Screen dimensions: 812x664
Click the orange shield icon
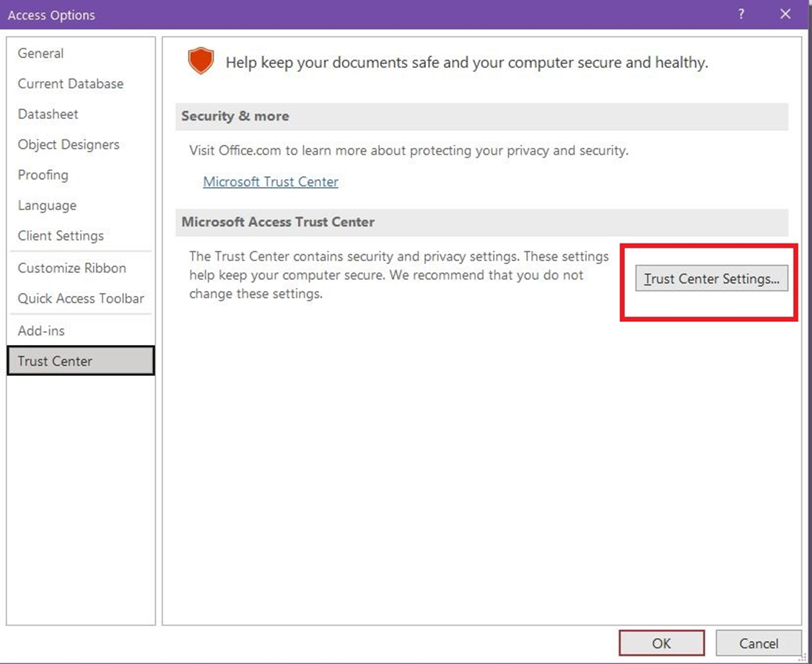pyautogui.click(x=201, y=61)
